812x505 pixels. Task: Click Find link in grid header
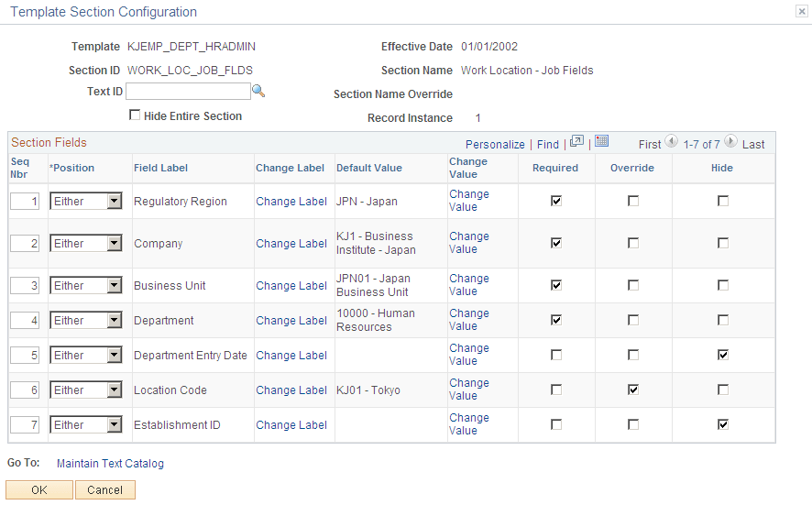pyautogui.click(x=548, y=145)
